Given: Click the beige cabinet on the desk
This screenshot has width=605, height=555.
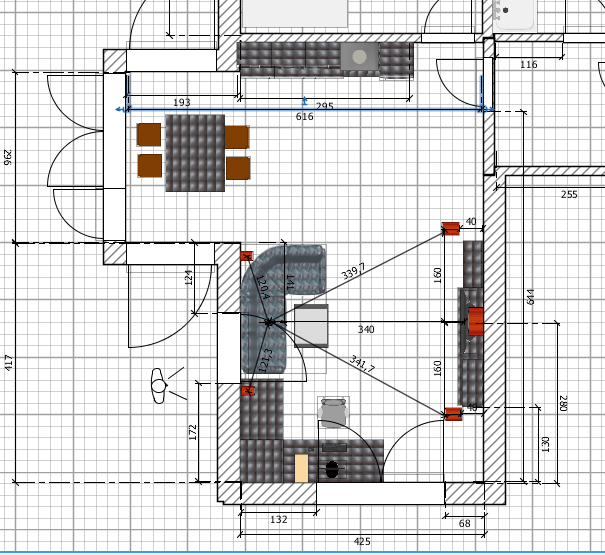Looking at the screenshot, I should [301, 468].
